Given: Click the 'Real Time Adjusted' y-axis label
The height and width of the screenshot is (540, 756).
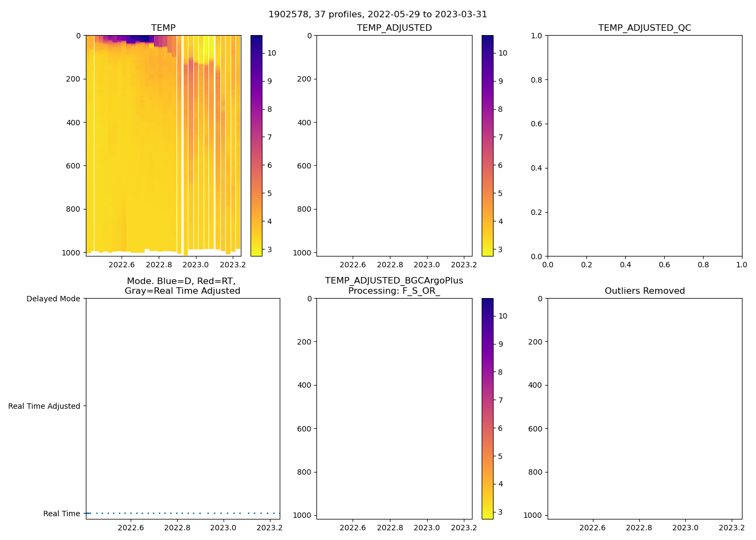Looking at the screenshot, I should (x=44, y=406).
